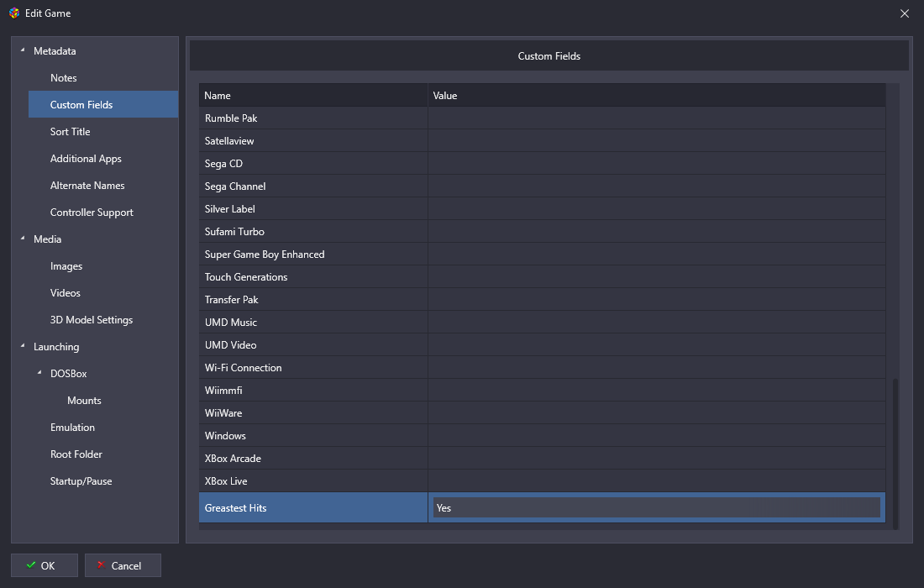Viewport: 924px width, 588px height.
Task: Open the Images page
Action: pyautogui.click(x=66, y=266)
